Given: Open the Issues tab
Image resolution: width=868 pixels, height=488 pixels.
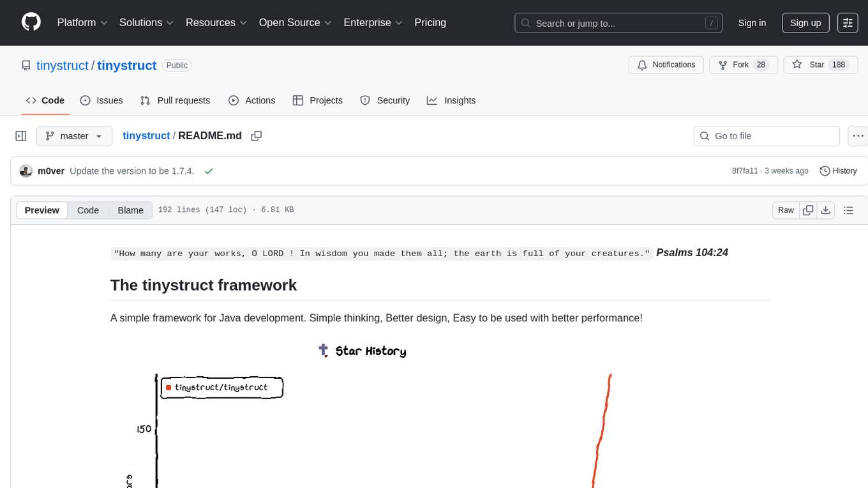Looking at the screenshot, I should point(101,100).
